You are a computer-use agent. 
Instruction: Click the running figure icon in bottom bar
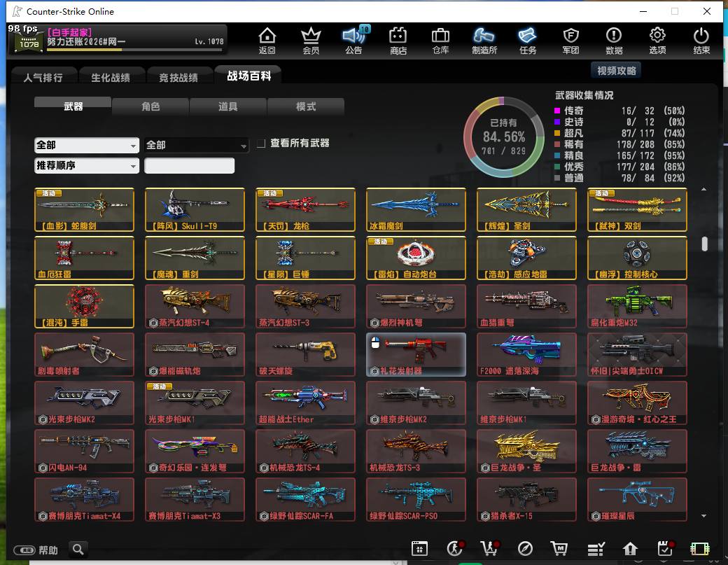pos(455,549)
